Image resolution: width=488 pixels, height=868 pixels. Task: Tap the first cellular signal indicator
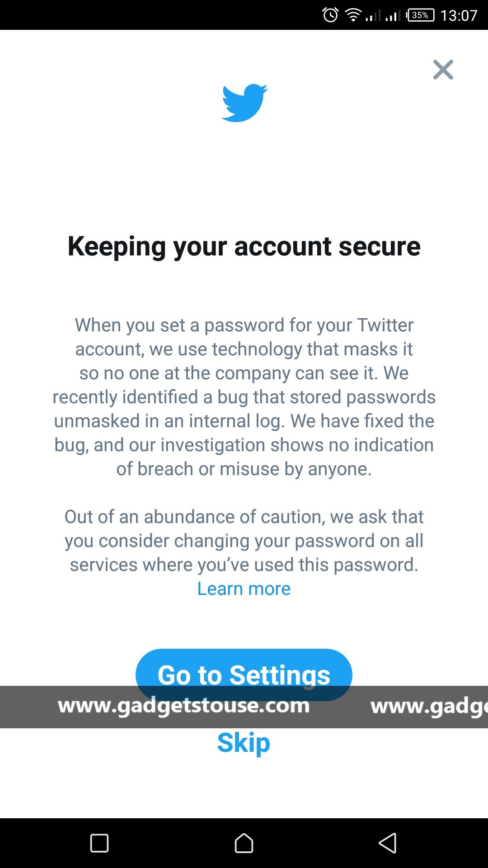[x=373, y=16]
